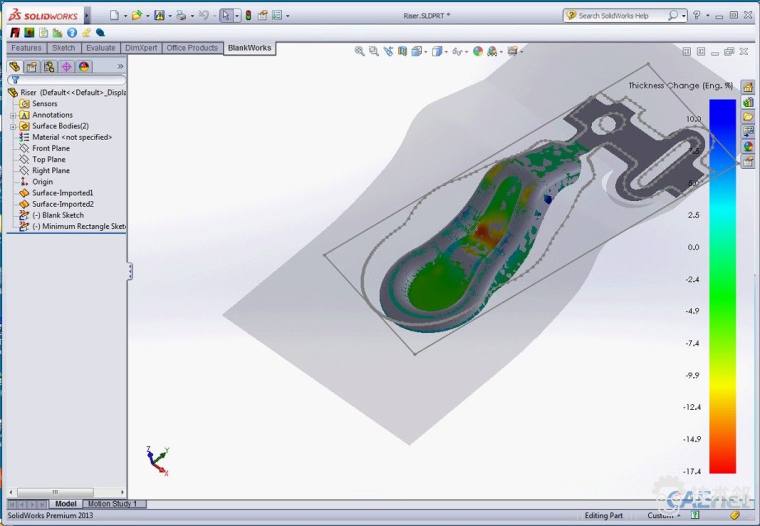Open the SolidWorks Resources task pane icon
This screenshot has width=760, height=526.
click(747, 87)
